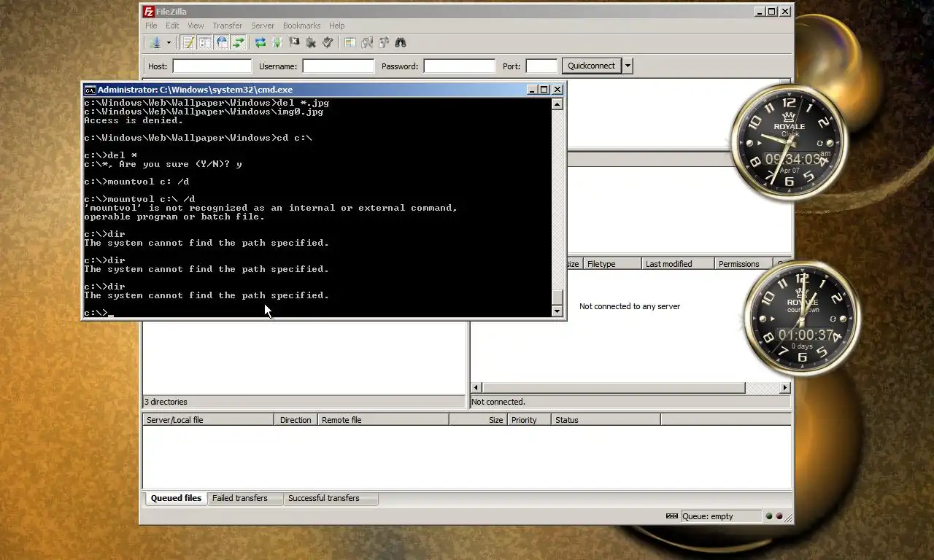The width and height of the screenshot is (934, 560).
Task: Switch to the Queued files tab
Action: (x=176, y=498)
